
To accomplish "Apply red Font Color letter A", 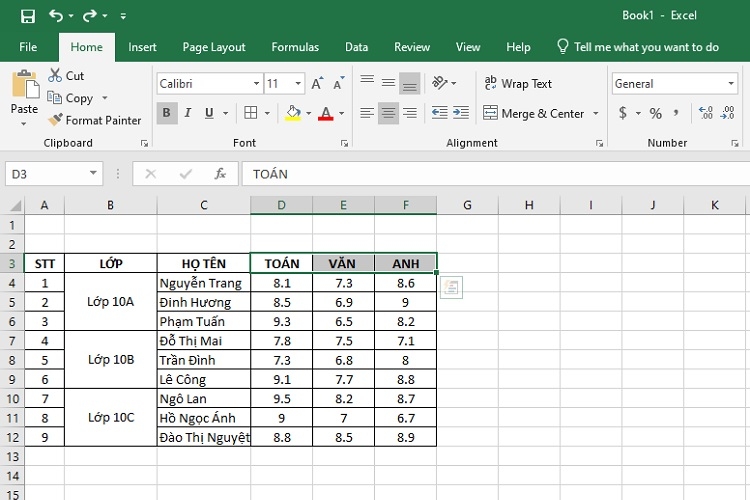I will (326, 113).
